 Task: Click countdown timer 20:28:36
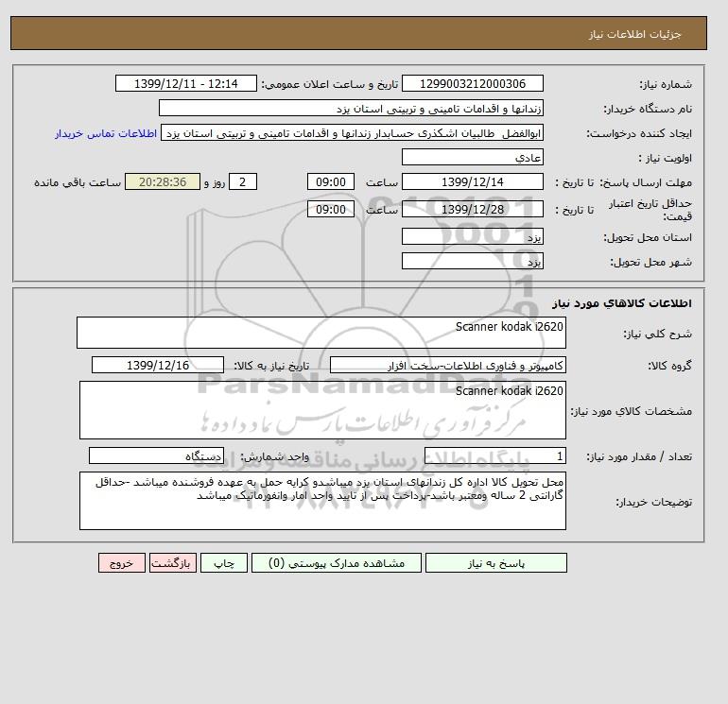[x=163, y=182]
